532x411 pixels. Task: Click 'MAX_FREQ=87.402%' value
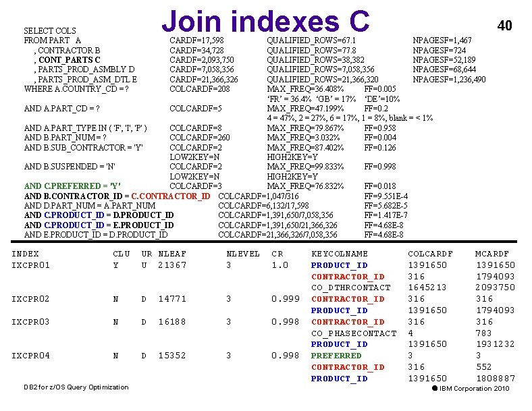[x=305, y=148]
